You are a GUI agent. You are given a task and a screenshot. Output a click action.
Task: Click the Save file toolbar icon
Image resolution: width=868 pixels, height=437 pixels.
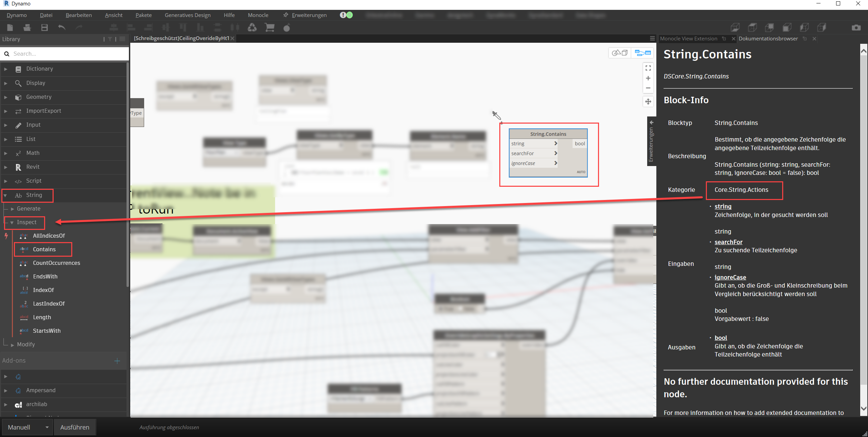click(x=44, y=28)
